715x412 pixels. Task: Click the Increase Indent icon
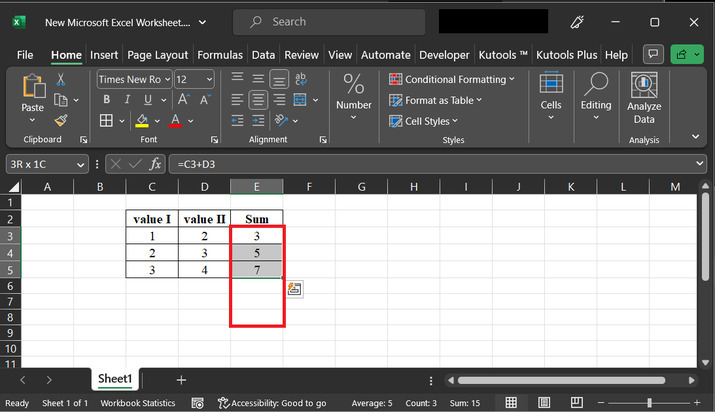pos(258,121)
